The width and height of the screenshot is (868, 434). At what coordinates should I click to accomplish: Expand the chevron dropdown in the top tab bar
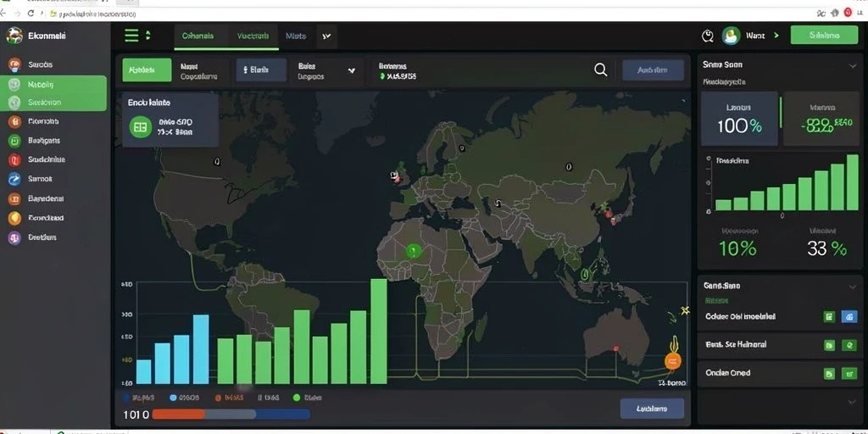coord(326,36)
